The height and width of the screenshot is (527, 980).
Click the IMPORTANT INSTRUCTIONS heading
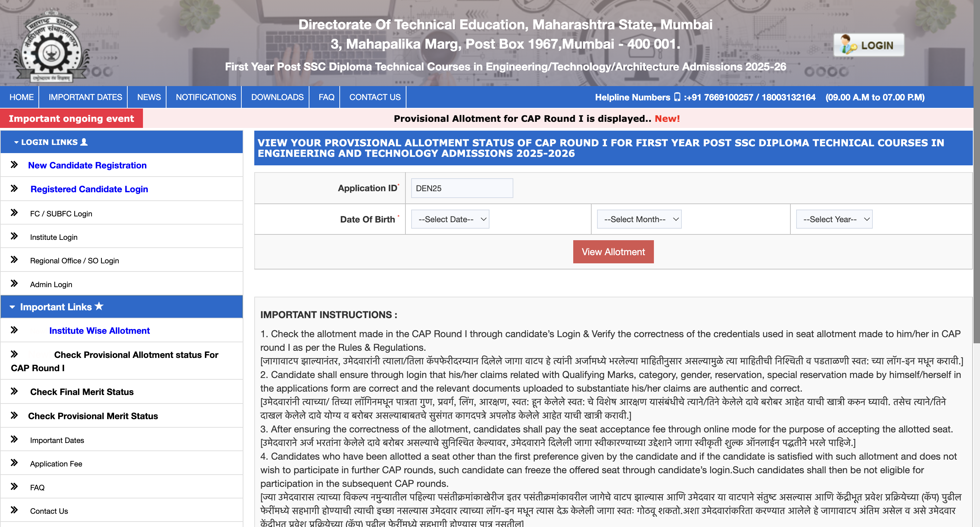[x=329, y=315]
